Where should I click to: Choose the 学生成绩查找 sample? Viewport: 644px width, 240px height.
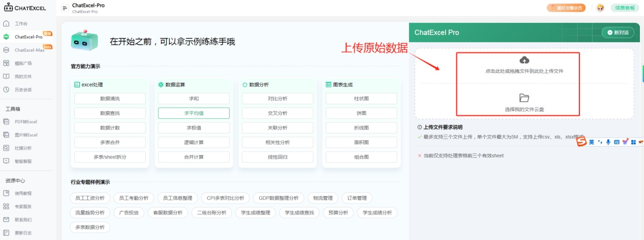click(x=300, y=213)
